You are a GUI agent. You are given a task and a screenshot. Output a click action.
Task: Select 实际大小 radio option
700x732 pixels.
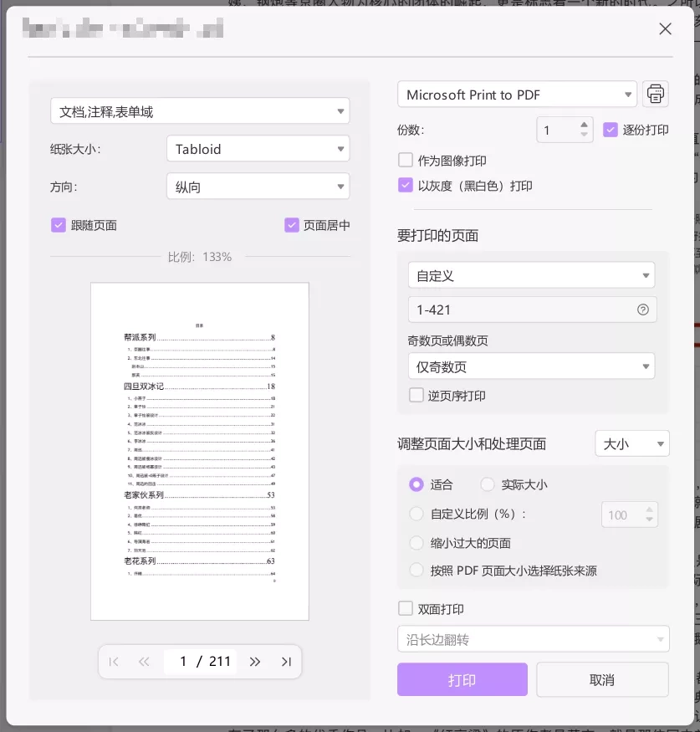pyautogui.click(x=488, y=484)
